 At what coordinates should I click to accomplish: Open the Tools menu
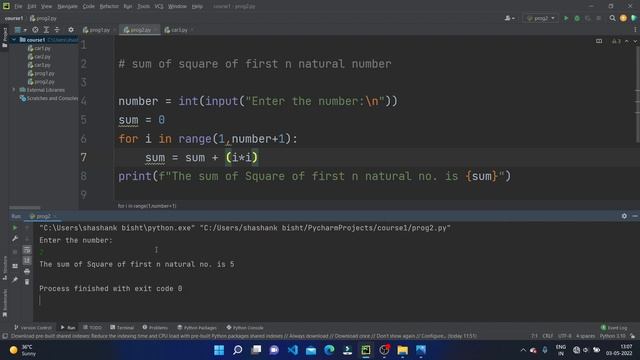click(x=143, y=7)
